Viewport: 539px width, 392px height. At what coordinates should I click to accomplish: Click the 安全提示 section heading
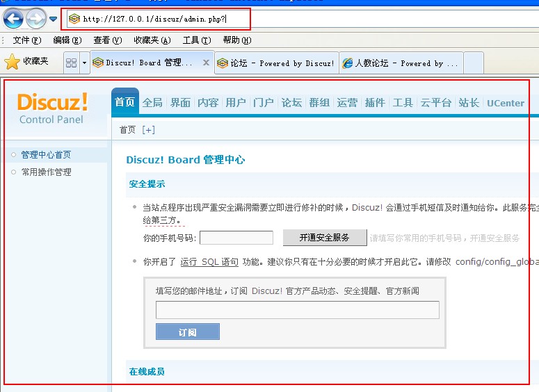(147, 184)
